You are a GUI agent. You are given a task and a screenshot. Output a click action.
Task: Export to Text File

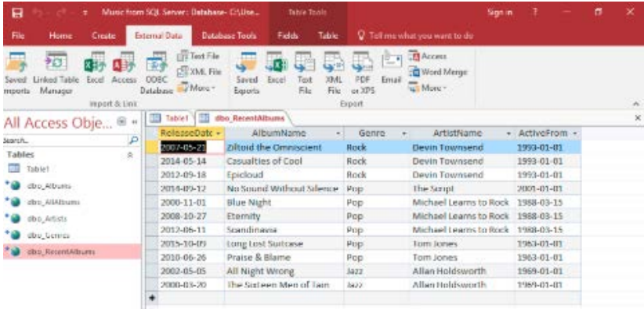(x=305, y=73)
